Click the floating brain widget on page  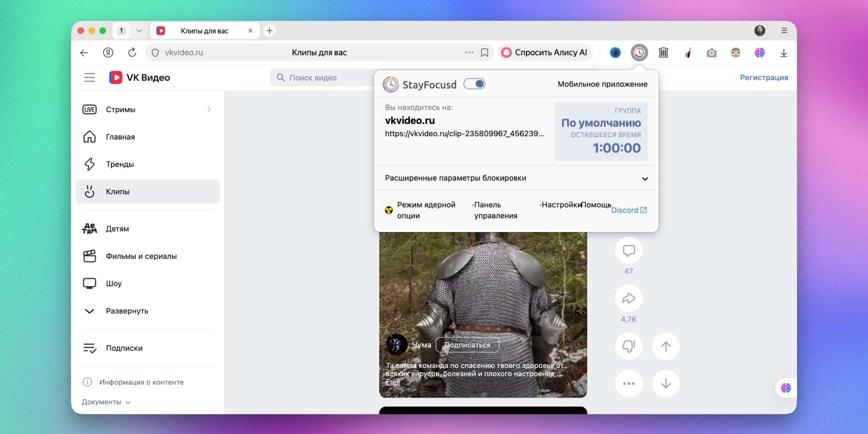786,388
